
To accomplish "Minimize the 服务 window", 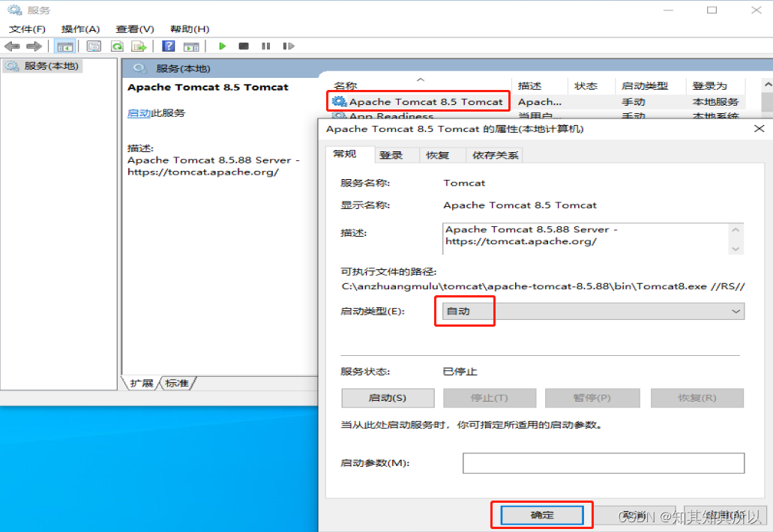I will coord(668,10).
